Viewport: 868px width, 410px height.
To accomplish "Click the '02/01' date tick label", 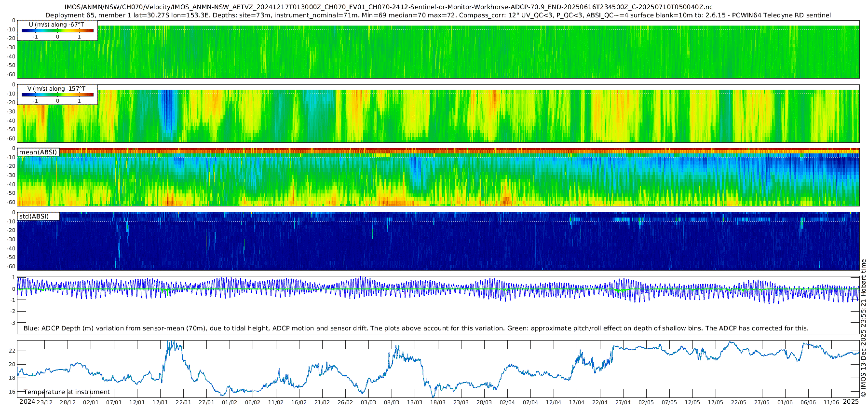I will (x=91, y=402).
